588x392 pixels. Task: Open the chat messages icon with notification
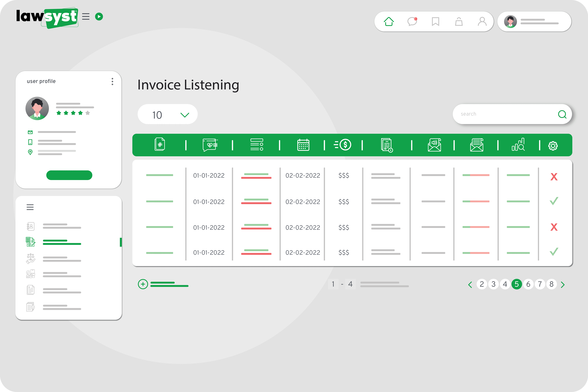(412, 21)
